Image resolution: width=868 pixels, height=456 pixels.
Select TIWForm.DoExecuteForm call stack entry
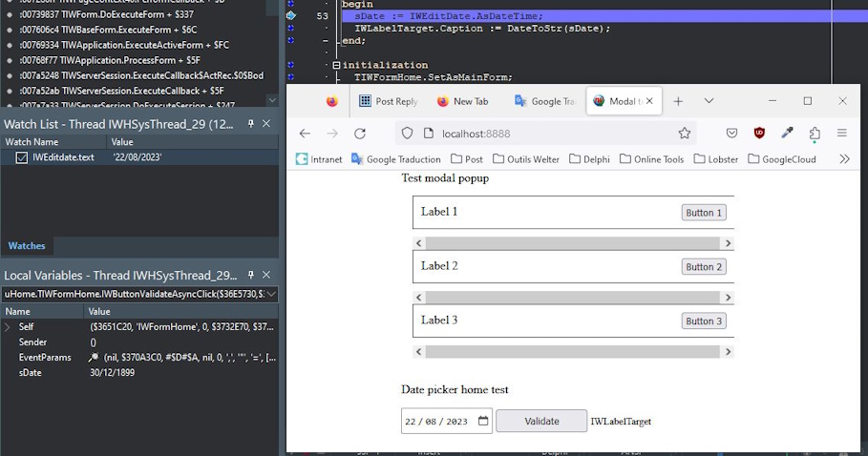click(106, 14)
